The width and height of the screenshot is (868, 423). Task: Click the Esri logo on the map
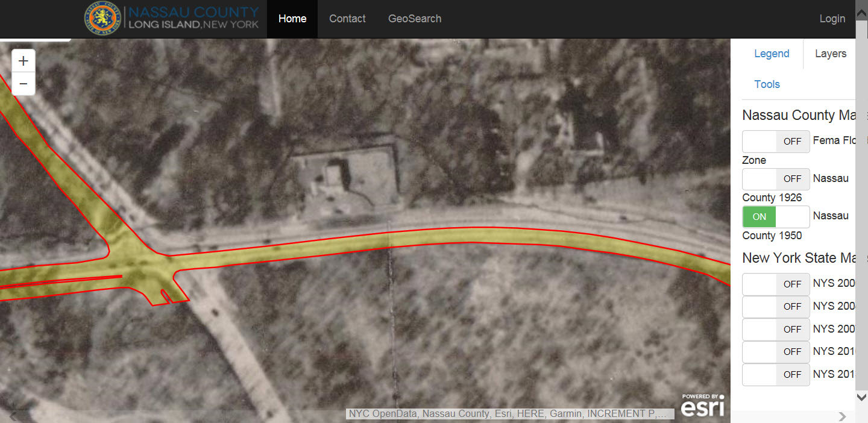coord(702,405)
